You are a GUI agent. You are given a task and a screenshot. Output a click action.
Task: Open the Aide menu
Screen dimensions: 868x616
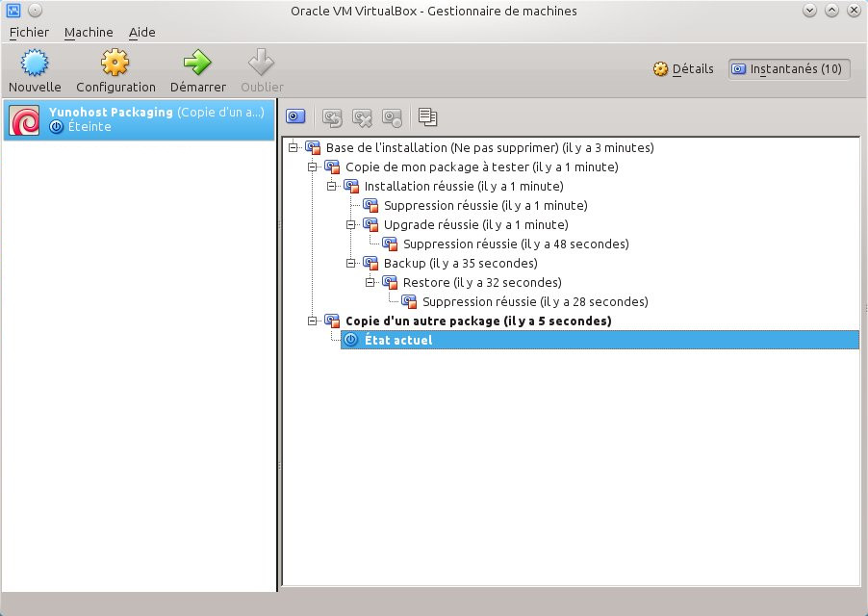point(141,32)
